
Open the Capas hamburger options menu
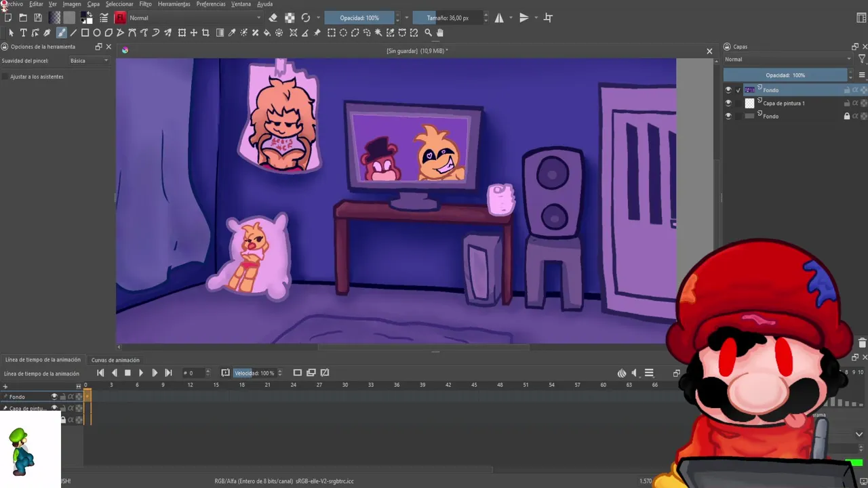click(x=862, y=75)
